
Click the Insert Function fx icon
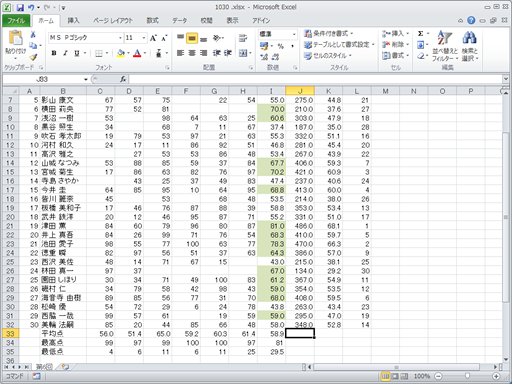coord(123,79)
